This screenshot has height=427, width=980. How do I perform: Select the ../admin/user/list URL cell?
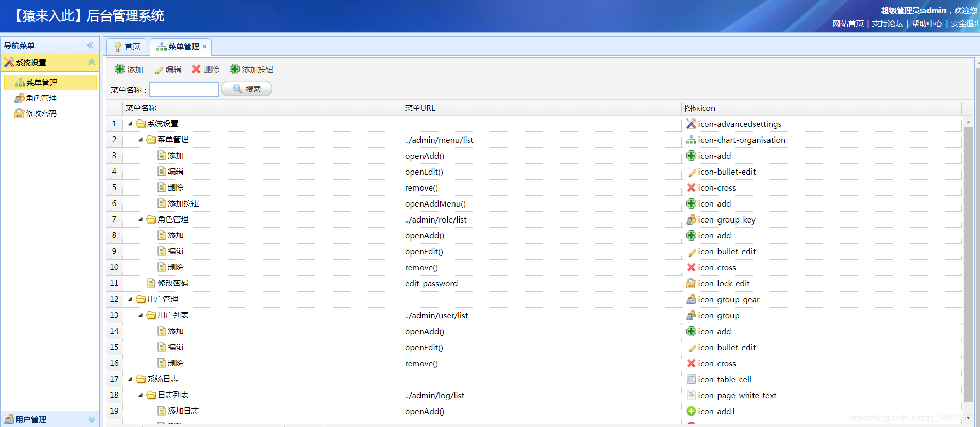click(x=542, y=315)
